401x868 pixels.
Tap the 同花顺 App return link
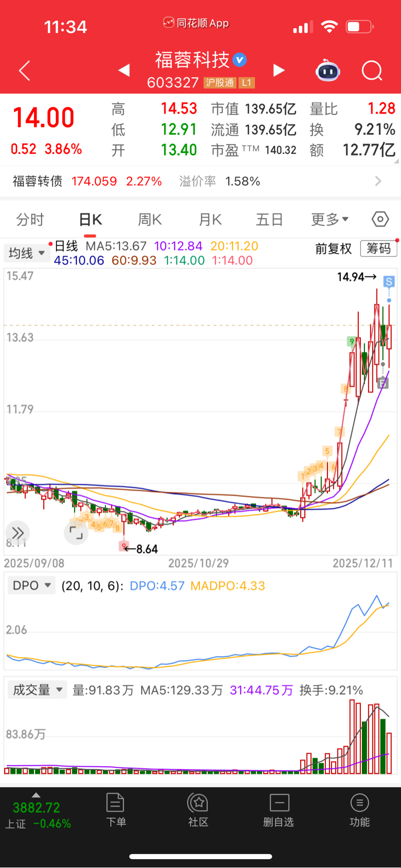[196, 23]
